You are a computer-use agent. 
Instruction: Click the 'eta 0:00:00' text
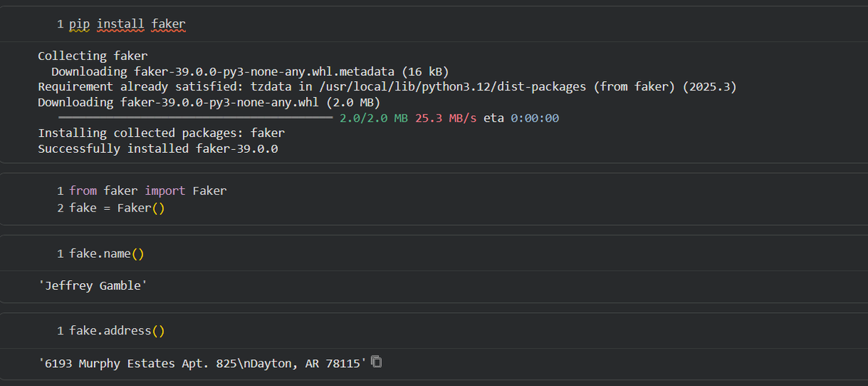tap(521, 118)
